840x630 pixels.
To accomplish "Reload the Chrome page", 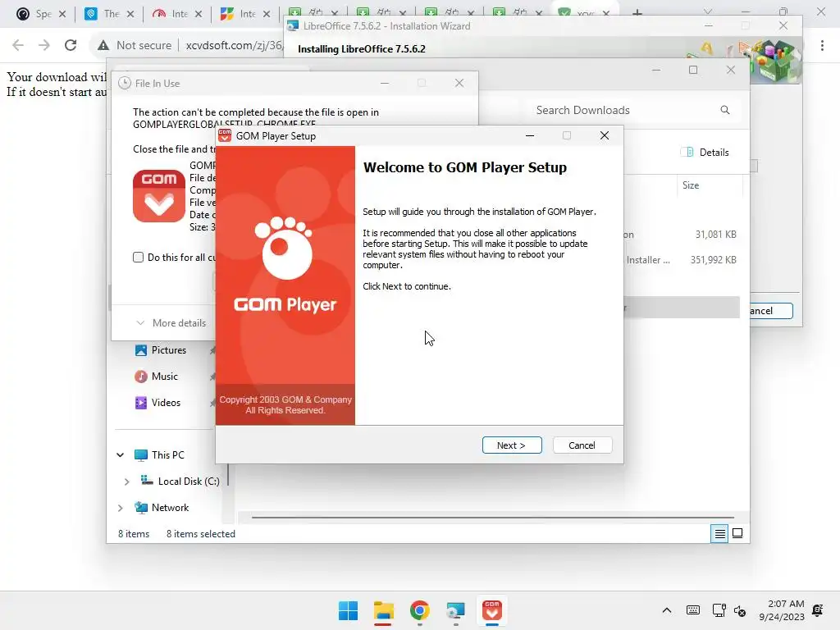I will pos(71,45).
